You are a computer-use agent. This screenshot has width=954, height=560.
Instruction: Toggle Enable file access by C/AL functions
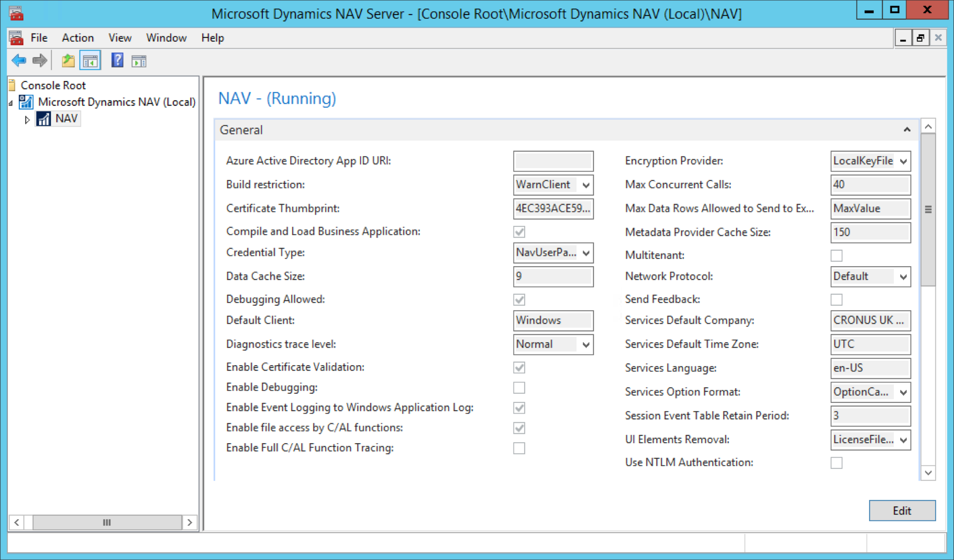[x=519, y=428]
